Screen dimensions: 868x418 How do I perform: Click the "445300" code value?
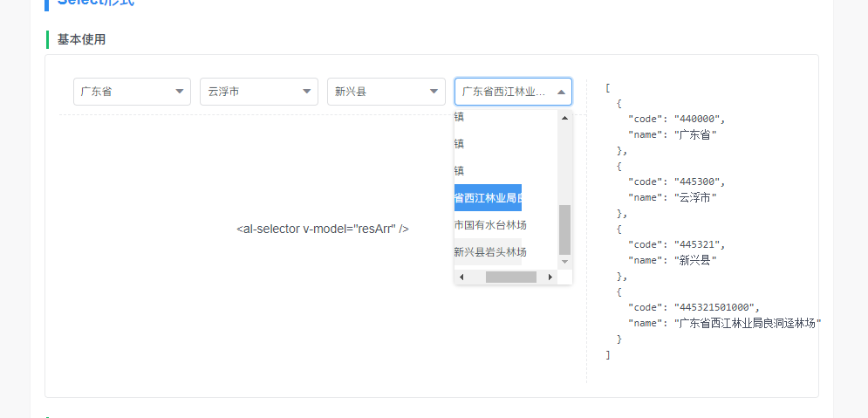(x=699, y=182)
